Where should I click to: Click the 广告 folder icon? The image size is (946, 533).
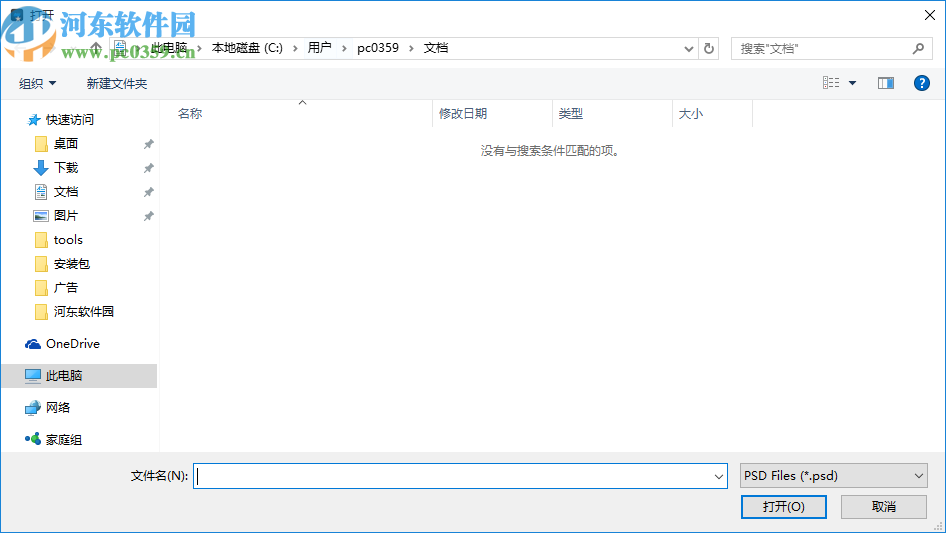(41, 288)
